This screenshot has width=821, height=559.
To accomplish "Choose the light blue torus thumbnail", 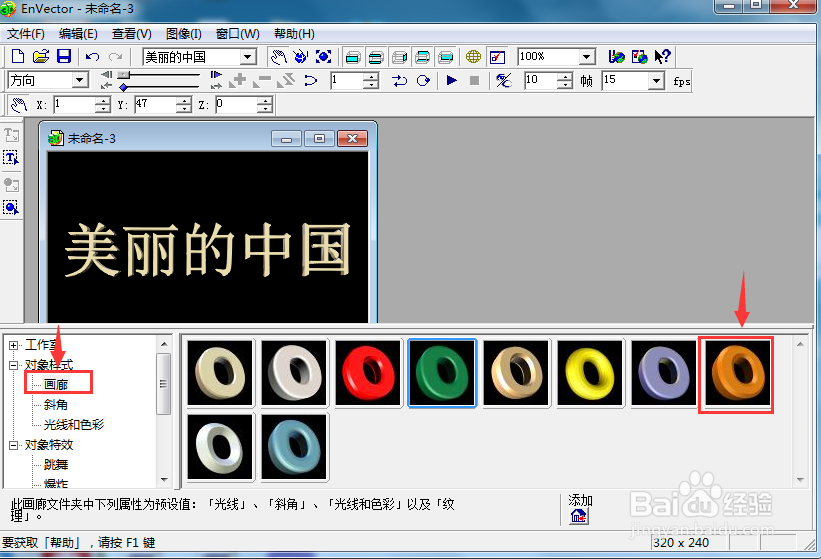I will [294, 447].
